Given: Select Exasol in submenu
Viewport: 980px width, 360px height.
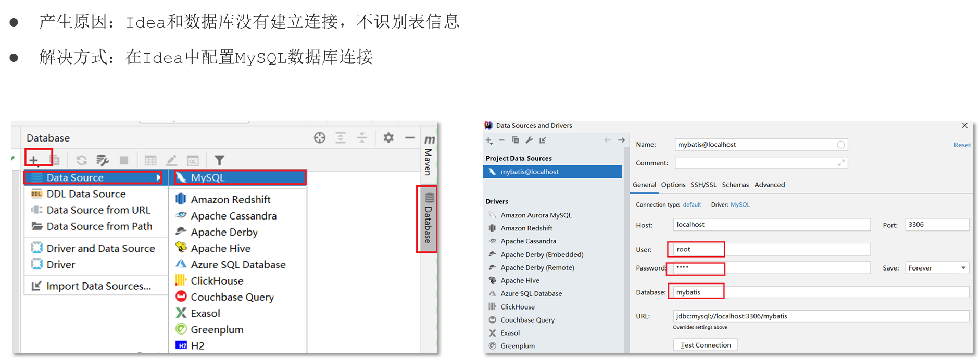Looking at the screenshot, I should pos(238,313).
